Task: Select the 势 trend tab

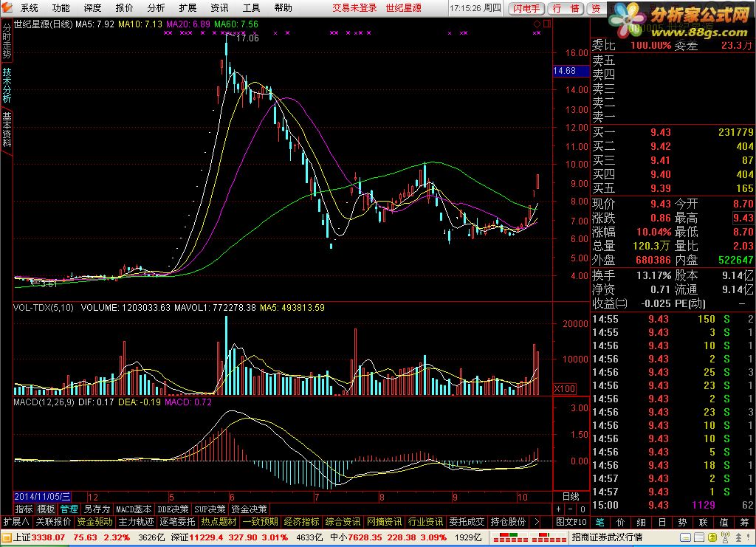Action: coord(682,522)
